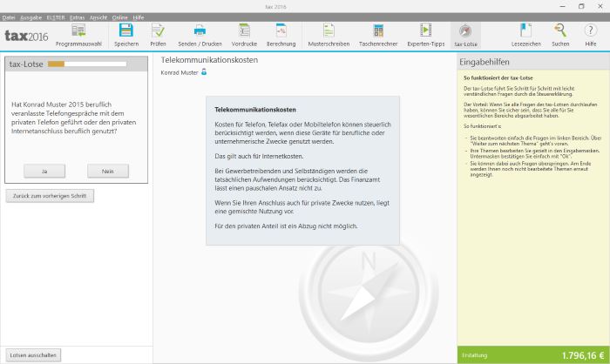Open Experten-Tipps video icon
Screen dimensions: 610x364
tap(425, 30)
